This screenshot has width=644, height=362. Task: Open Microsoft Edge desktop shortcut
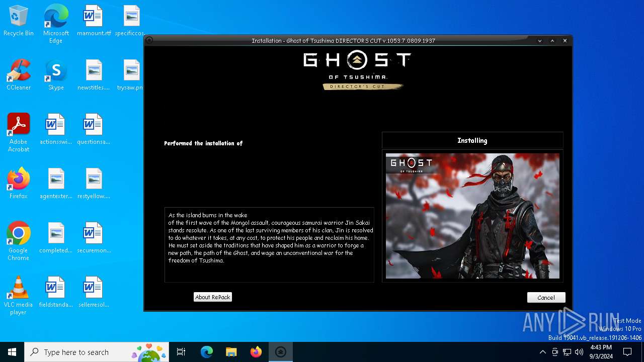[56, 24]
